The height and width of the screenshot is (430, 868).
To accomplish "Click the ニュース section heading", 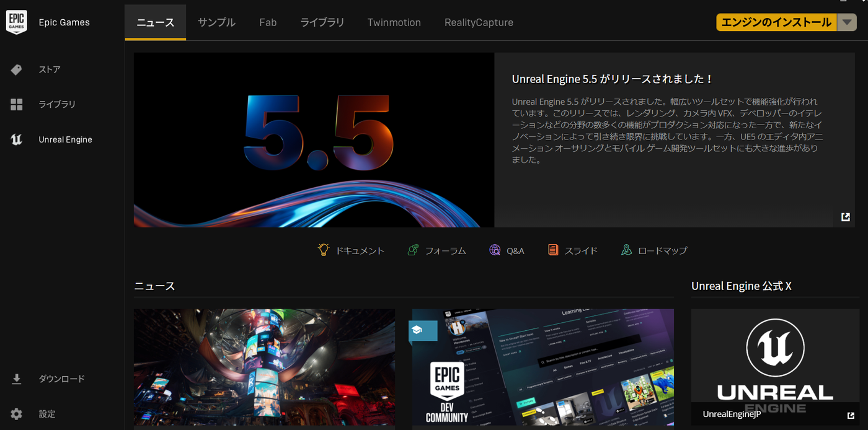I will point(154,286).
